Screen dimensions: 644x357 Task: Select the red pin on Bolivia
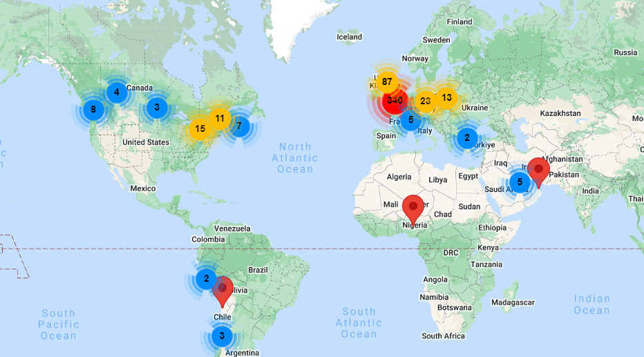tap(222, 288)
